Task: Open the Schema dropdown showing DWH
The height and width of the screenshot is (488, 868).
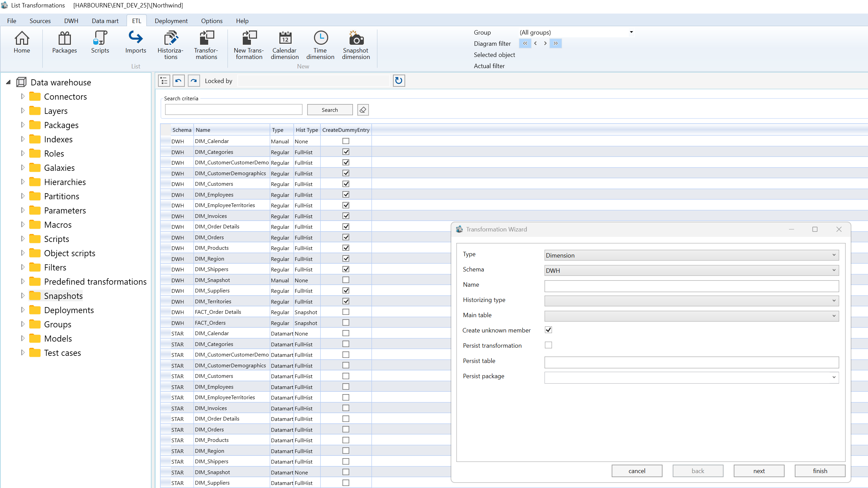Action: [692, 270]
